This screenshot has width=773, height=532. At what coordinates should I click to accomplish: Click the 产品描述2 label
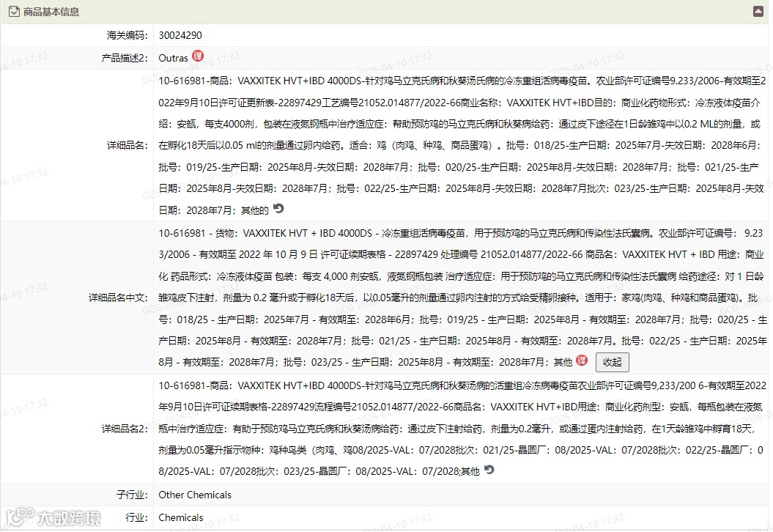click(x=125, y=58)
